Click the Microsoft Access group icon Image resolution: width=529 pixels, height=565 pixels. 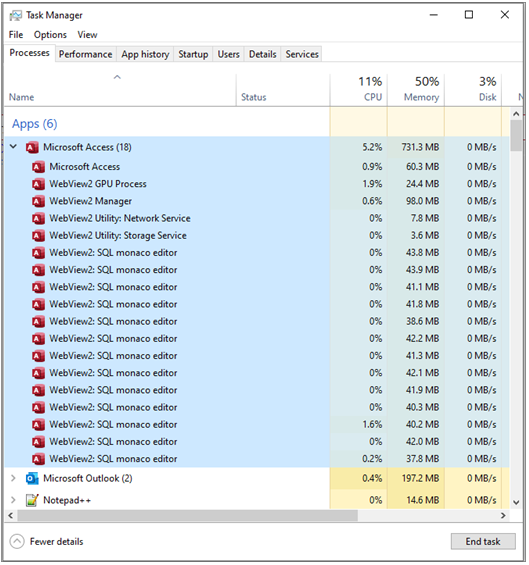tap(32, 147)
